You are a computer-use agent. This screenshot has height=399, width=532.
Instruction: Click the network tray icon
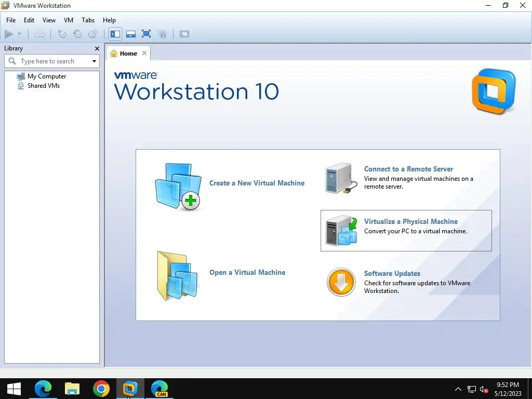[472, 389]
